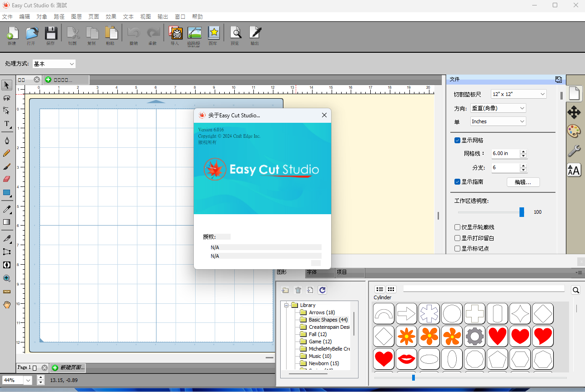
Task: Increase the 网格线 value with up arrow
Action: 523,151
